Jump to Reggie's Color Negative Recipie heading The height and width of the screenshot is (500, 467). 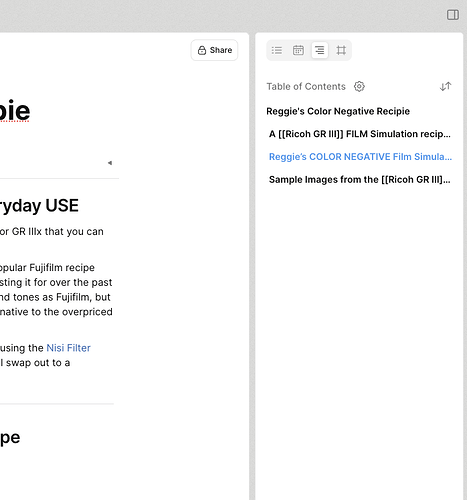coord(338,111)
